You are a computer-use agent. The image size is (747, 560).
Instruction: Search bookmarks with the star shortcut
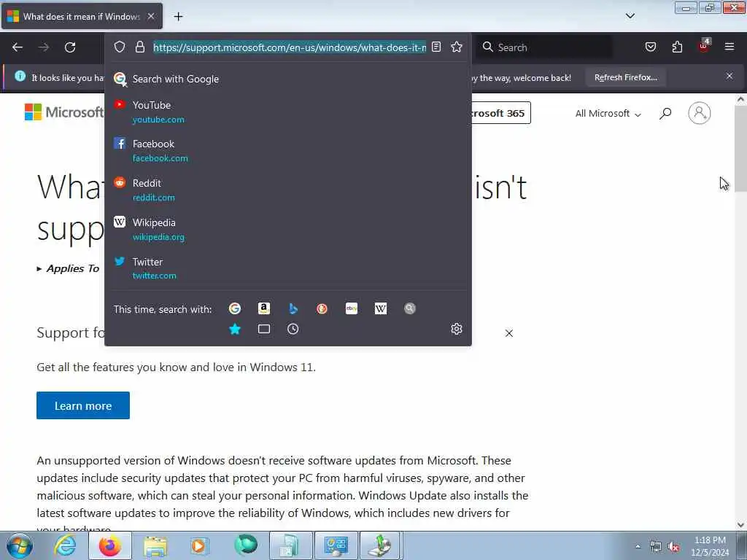pyautogui.click(x=235, y=329)
